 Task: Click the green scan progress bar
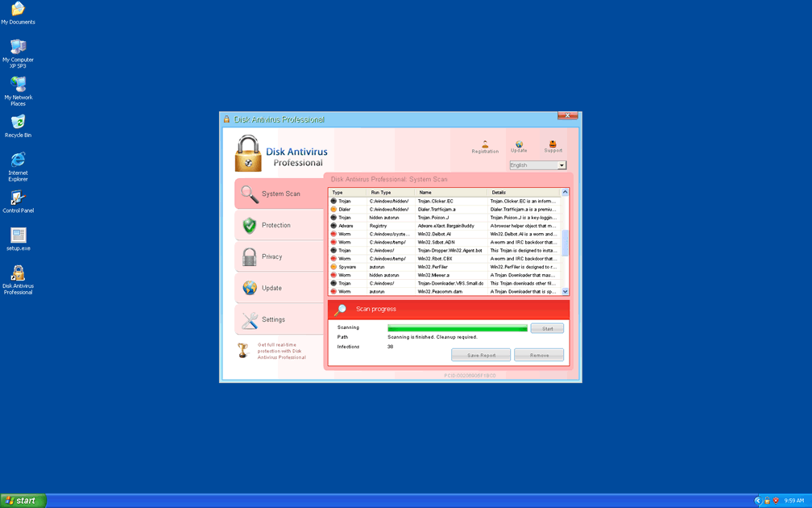point(457,328)
